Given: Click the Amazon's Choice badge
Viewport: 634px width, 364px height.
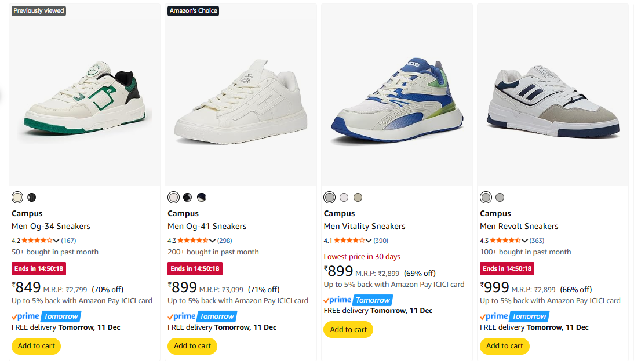Looking at the screenshot, I should [193, 11].
